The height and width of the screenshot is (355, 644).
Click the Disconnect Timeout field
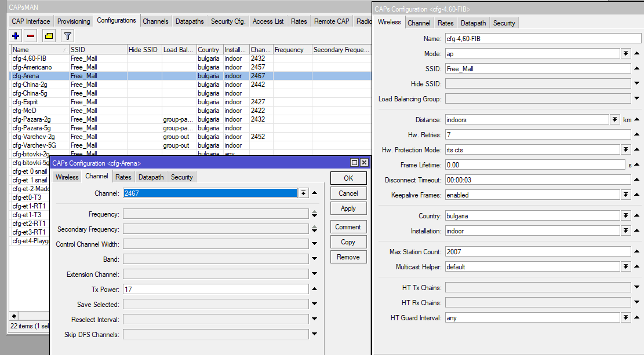(x=538, y=180)
